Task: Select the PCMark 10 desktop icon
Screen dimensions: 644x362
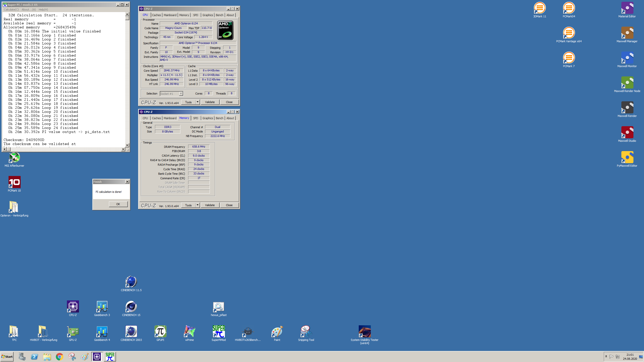Action: [x=14, y=184]
